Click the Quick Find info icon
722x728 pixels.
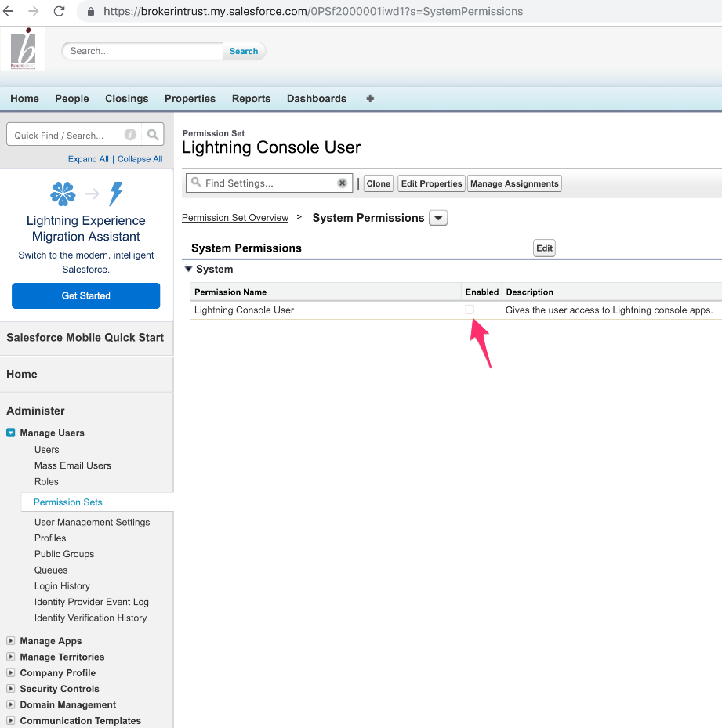tap(130, 135)
